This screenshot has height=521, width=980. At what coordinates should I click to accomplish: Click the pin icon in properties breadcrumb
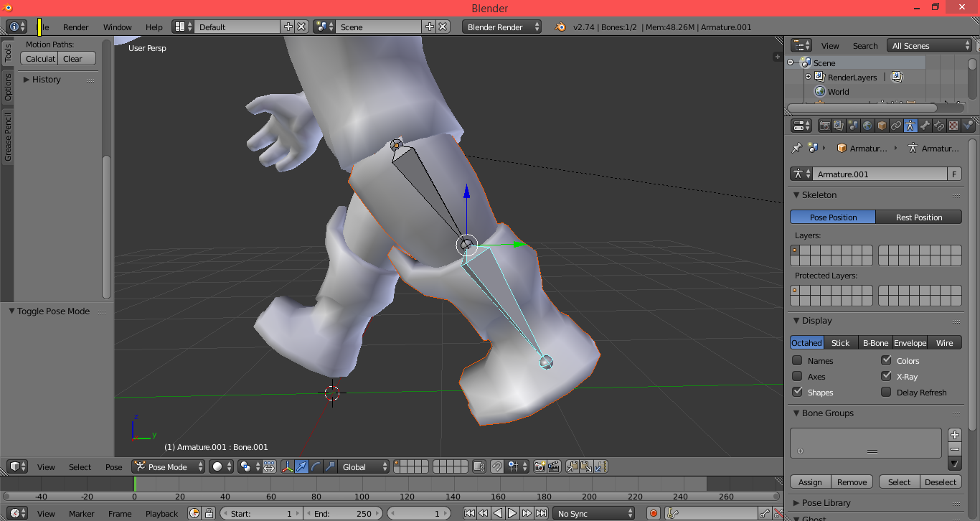tap(796, 148)
